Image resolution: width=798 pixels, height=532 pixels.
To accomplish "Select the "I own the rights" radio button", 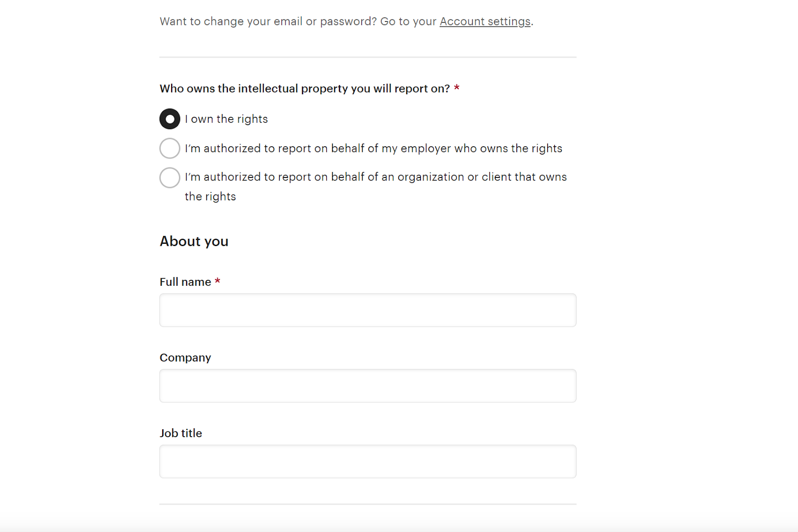I will [x=170, y=119].
